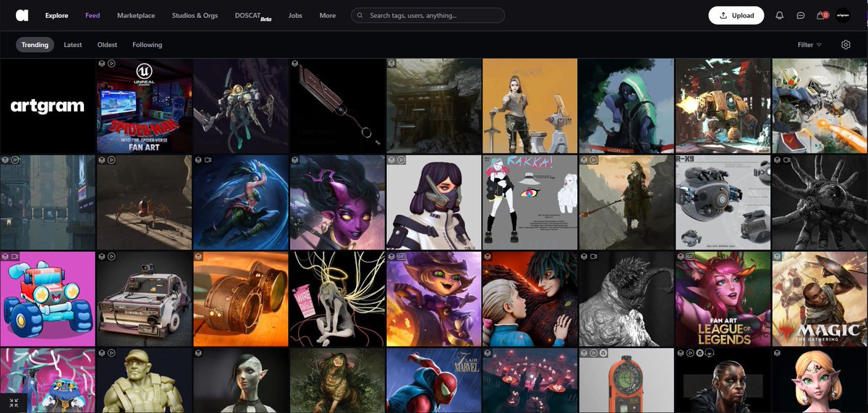Click GIF badge on purple witch artwork
This screenshot has height=413, width=868.
point(401,256)
